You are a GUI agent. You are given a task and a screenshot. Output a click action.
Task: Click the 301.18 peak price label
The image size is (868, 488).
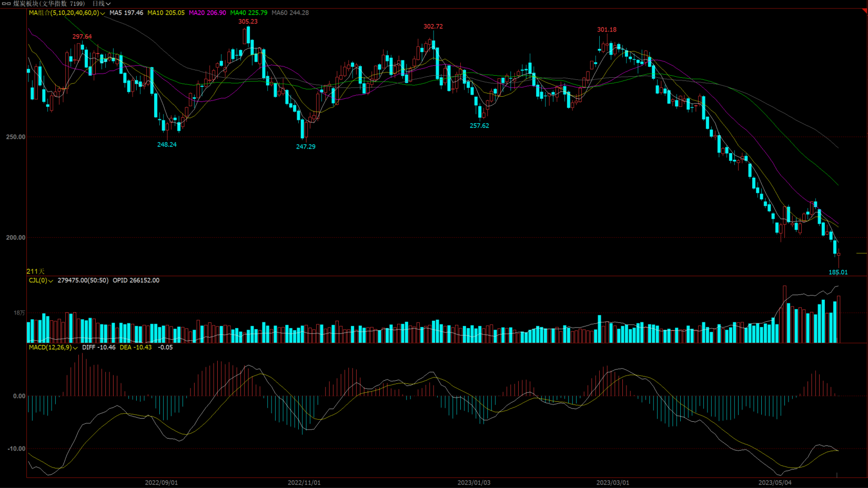pyautogui.click(x=607, y=29)
